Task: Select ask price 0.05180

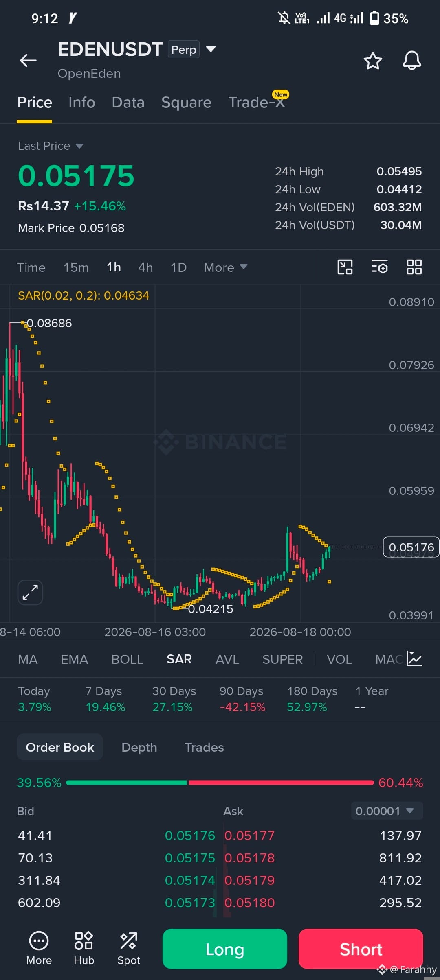Action: tap(250, 903)
